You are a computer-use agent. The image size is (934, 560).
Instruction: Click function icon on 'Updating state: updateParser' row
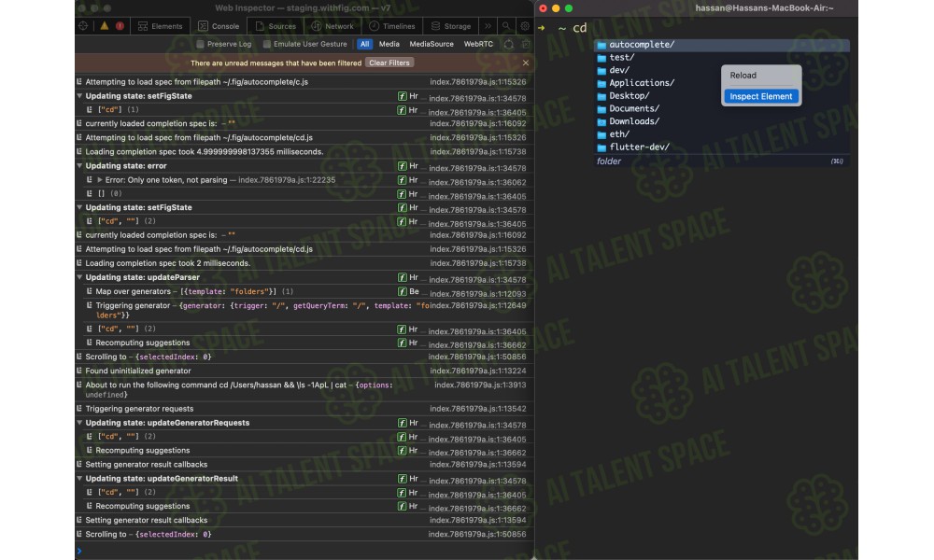point(402,277)
